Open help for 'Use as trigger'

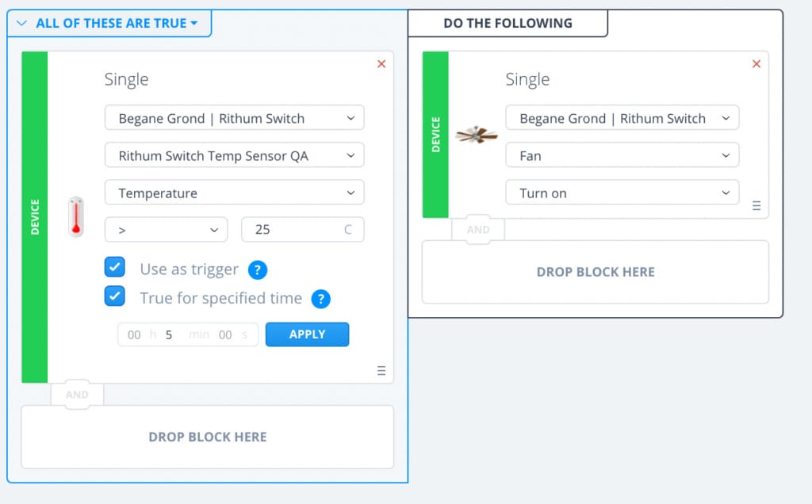[x=257, y=269]
